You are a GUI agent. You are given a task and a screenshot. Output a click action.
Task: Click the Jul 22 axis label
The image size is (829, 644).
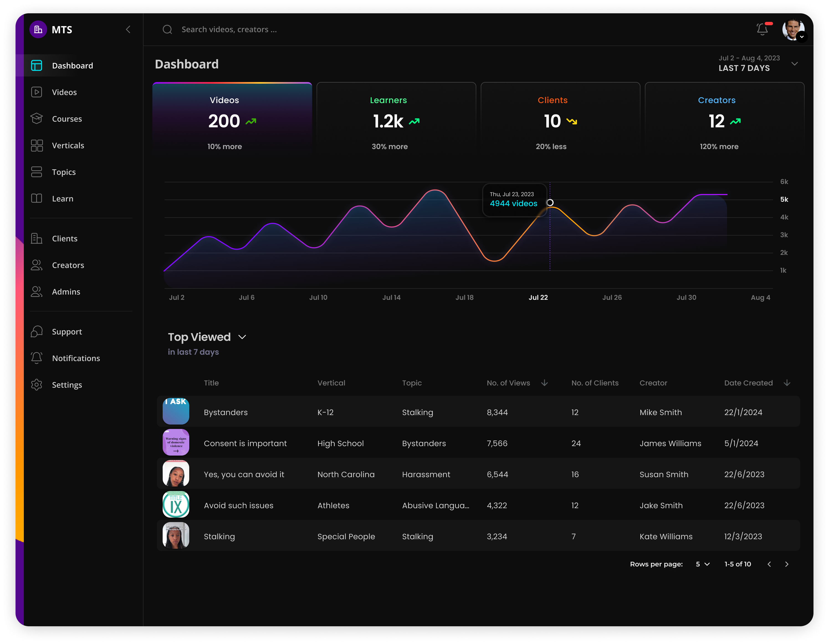pyautogui.click(x=538, y=298)
